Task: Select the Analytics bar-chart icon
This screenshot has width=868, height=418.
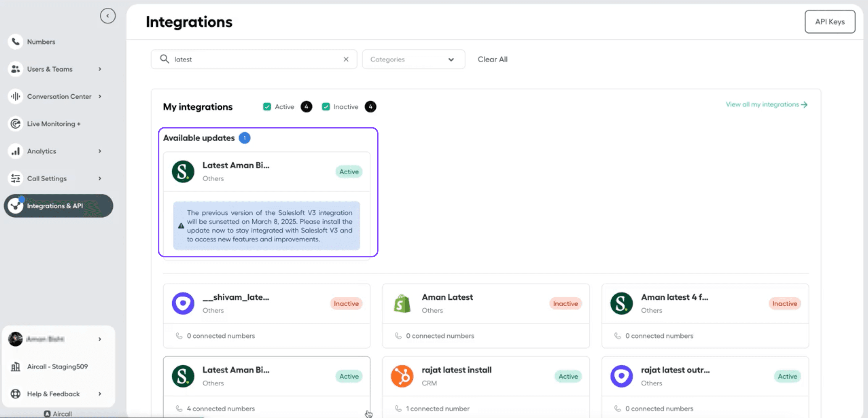Action: tap(15, 151)
